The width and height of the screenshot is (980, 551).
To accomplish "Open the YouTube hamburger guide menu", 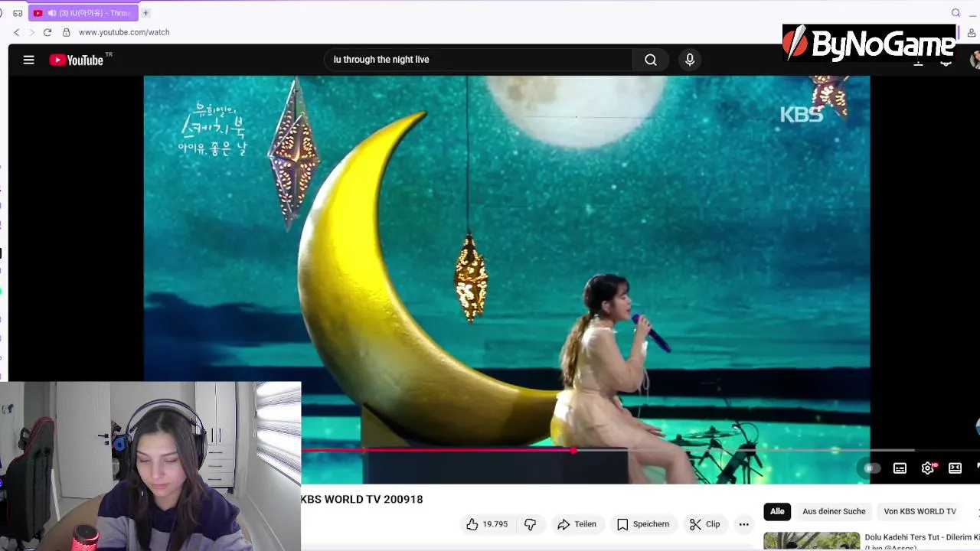I will pos(28,60).
